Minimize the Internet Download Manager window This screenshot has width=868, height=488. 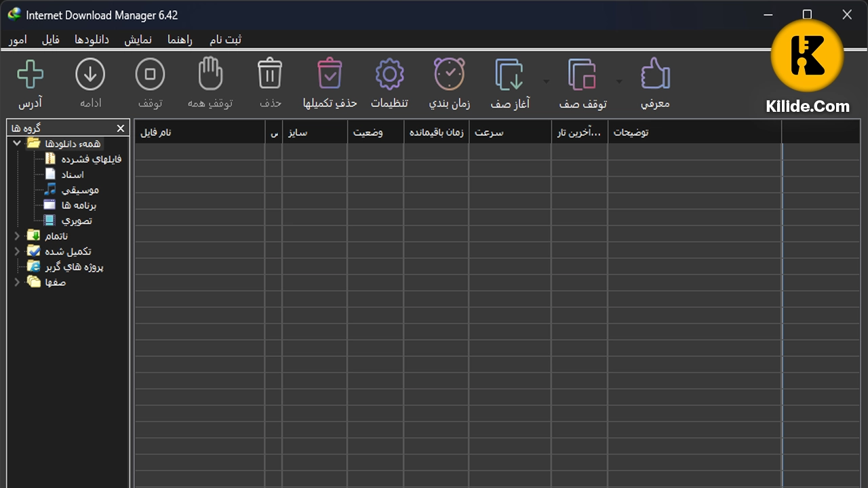(768, 14)
